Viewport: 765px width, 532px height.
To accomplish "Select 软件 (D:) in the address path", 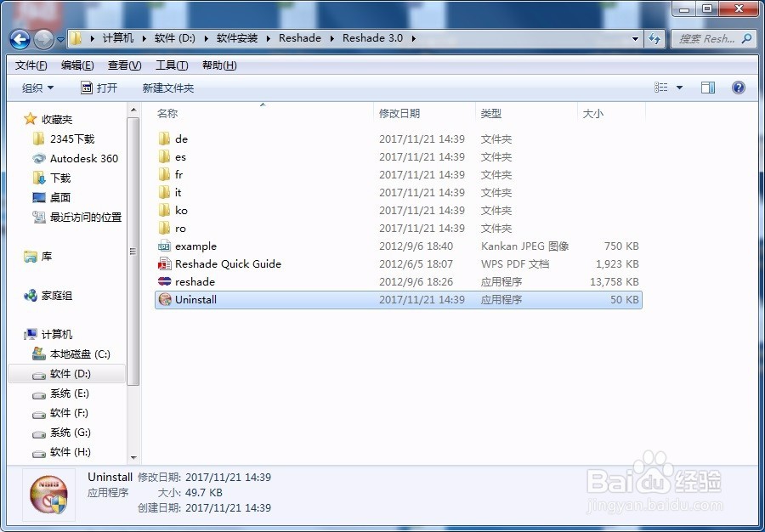I will click(174, 38).
